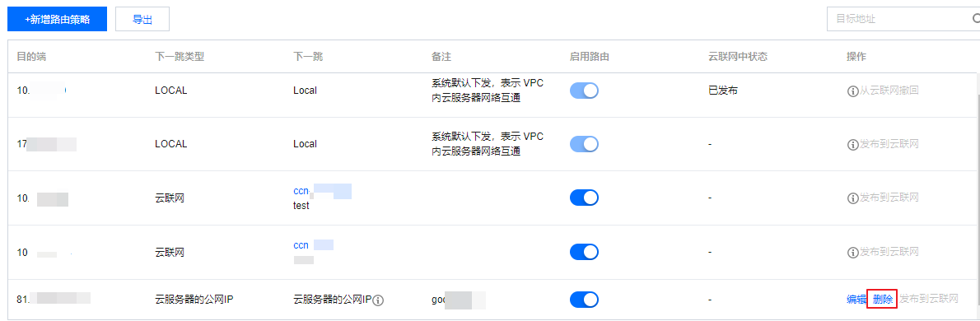980x321 pixels.
Task: Click the search magnifier icon in the target address box
Action: (975, 19)
